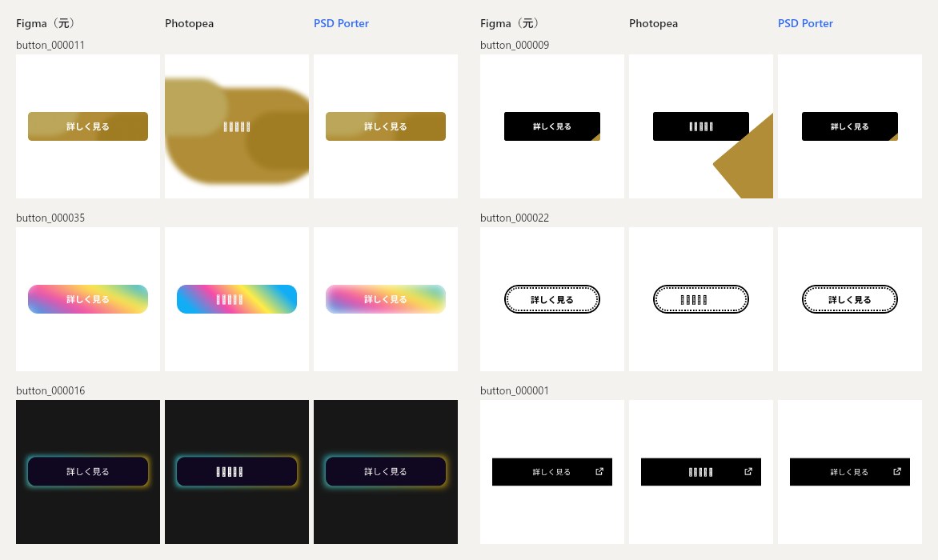Click the blurry Photopea thumbnail of button_000011
Viewport: 938px width, 560px height.
click(237, 126)
